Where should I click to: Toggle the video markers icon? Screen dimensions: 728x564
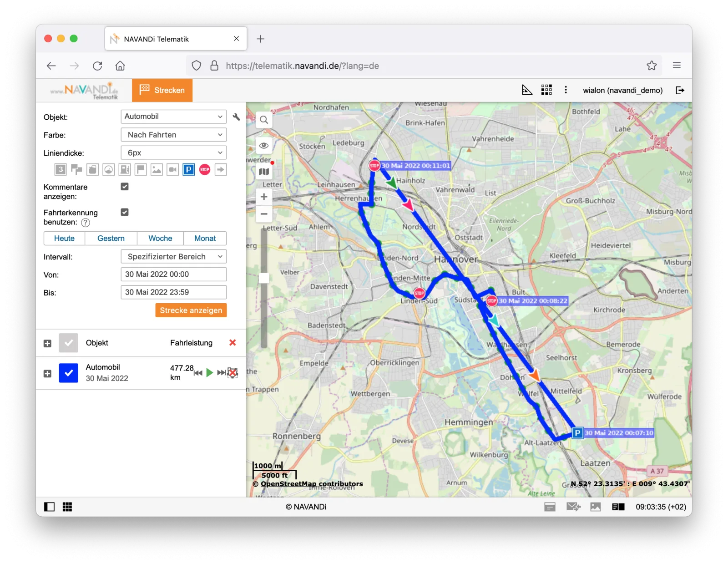(x=172, y=170)
